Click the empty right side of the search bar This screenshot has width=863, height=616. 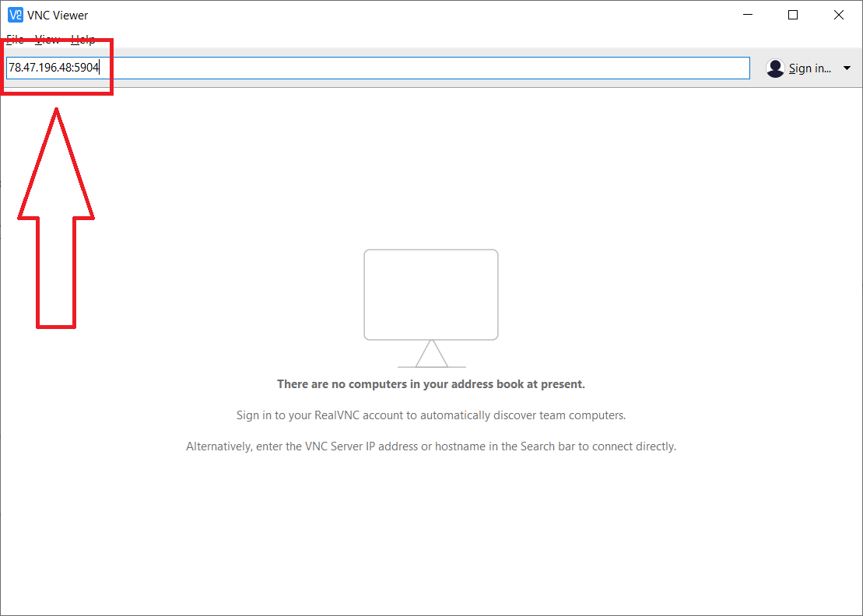[467, 68]
